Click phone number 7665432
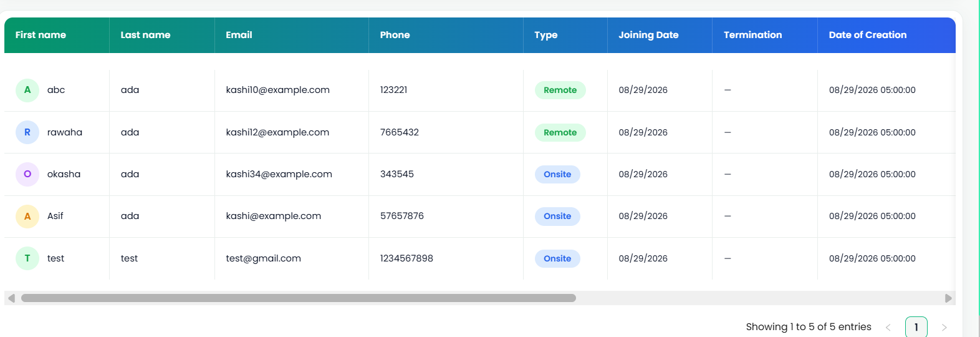This screenshot has height=337, width=980. coord(400,132)
